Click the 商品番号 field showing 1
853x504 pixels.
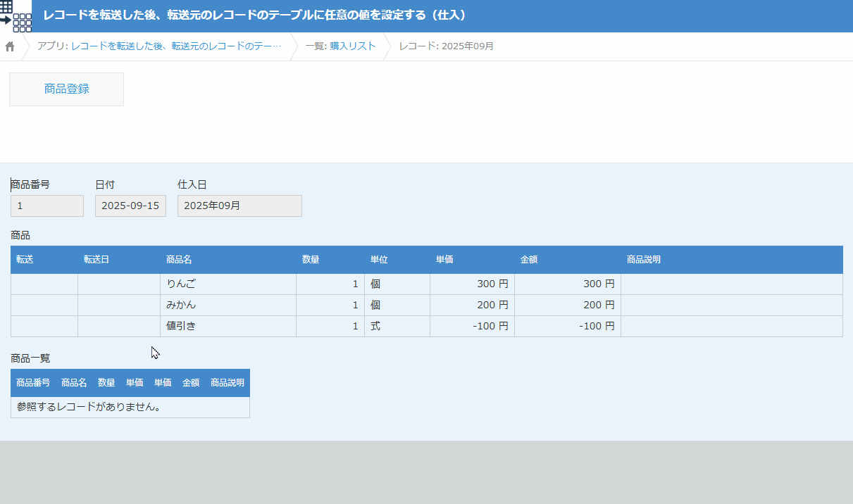(46, 206)
